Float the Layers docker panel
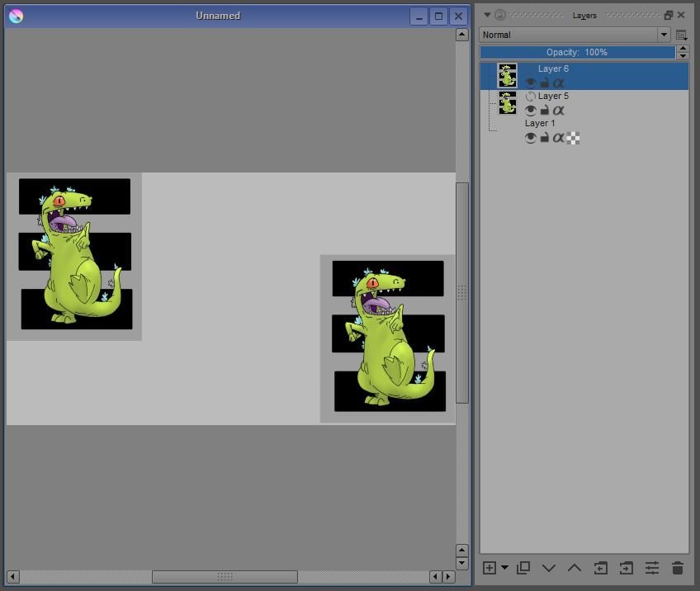 (669, 15)
